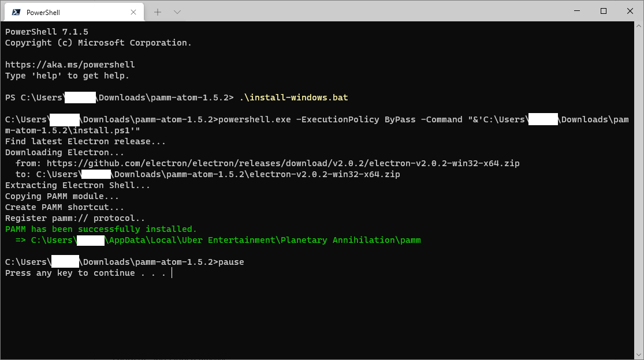
Task: Close the PowerShell tab
Action: (x=134, y=12)
